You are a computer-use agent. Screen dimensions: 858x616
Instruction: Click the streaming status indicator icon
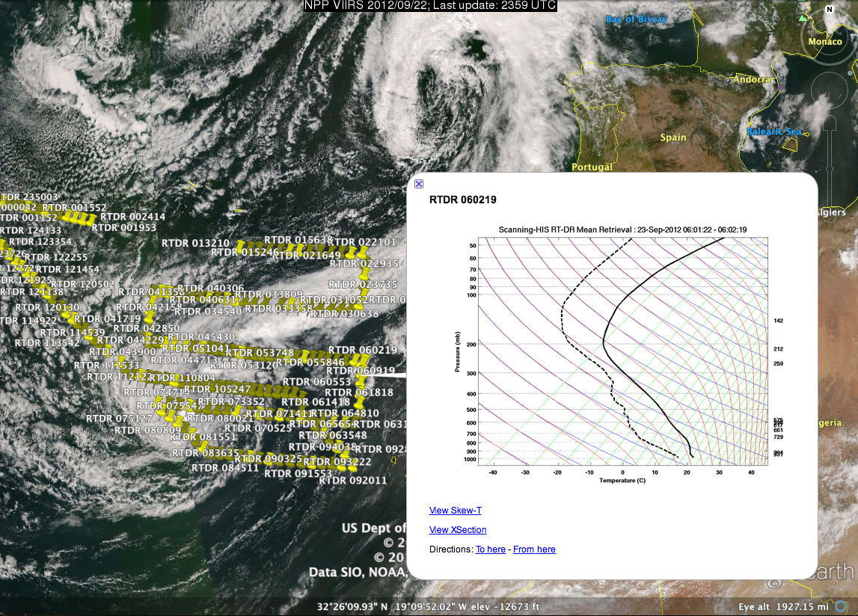pyautogui.click(x=841, y=606)
